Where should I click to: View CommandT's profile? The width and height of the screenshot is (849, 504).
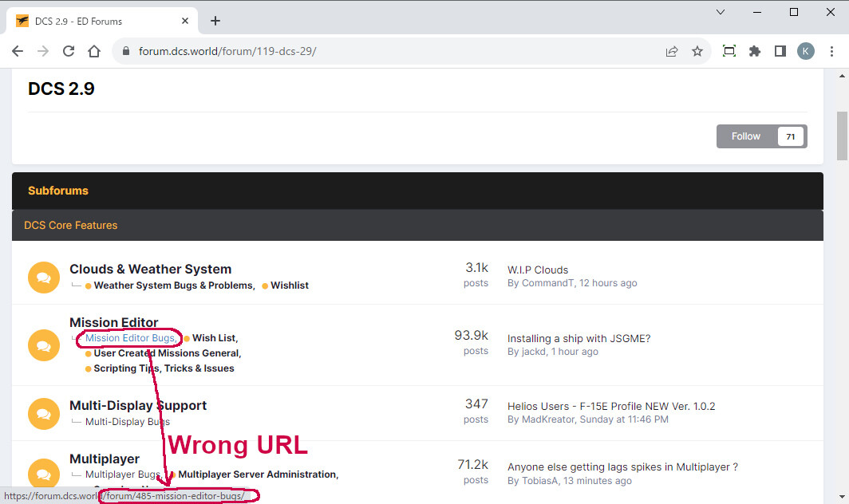pyautogui.click(x=547, y=283)
